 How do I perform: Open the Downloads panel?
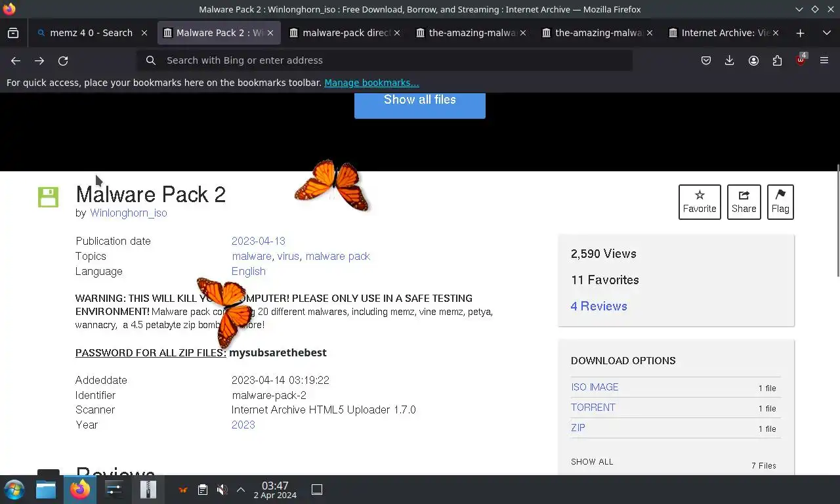pos(729,60)
